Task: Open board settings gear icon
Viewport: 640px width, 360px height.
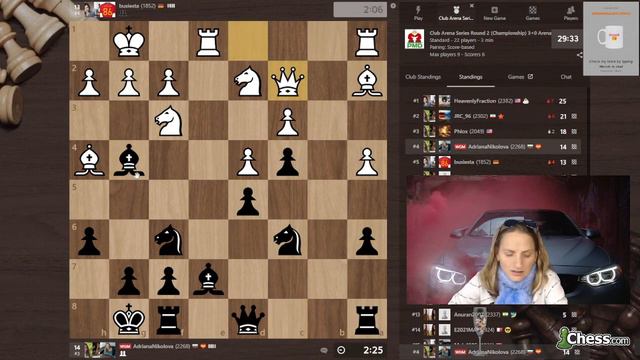Action: pyautogui.click(x=393, y=6)
